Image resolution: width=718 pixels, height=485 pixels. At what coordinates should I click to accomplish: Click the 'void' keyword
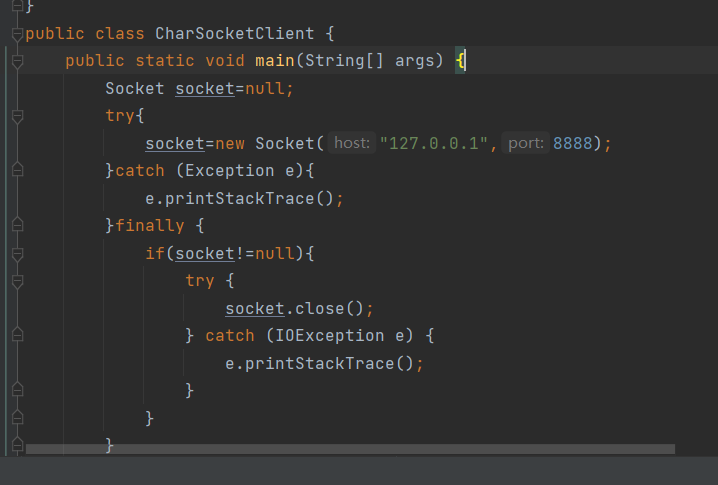225,60
